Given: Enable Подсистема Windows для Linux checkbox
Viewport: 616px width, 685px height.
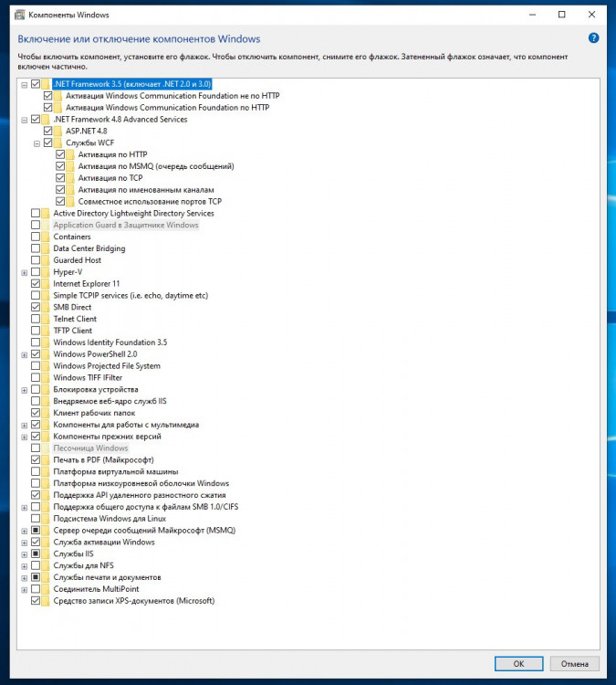Looking at the screenshot, I should (36, 519).
